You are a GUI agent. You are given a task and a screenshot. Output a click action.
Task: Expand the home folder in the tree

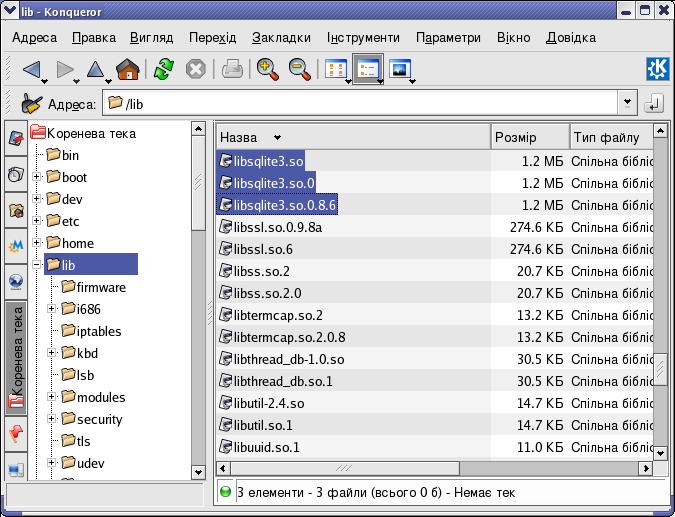tap(37, 242)
